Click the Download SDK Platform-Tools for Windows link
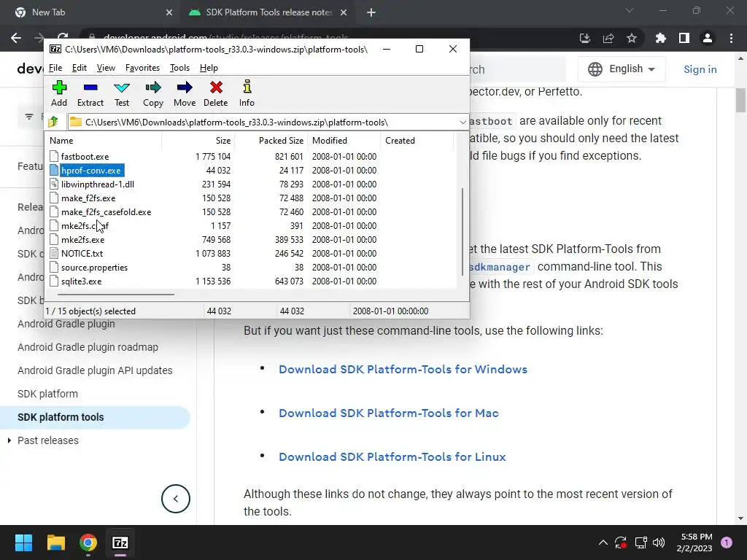Viewport: 747px width, 560px height. tap(403, 370)
